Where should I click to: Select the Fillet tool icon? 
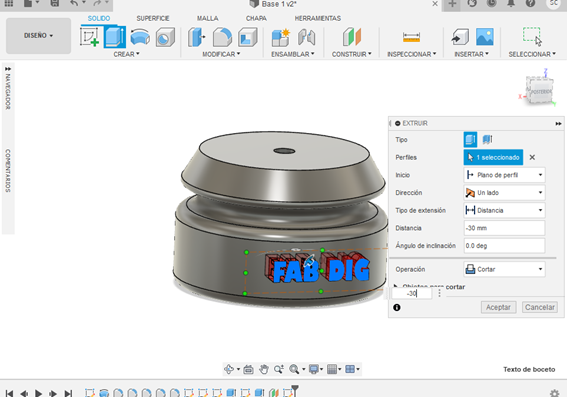(x=222, y=37)
